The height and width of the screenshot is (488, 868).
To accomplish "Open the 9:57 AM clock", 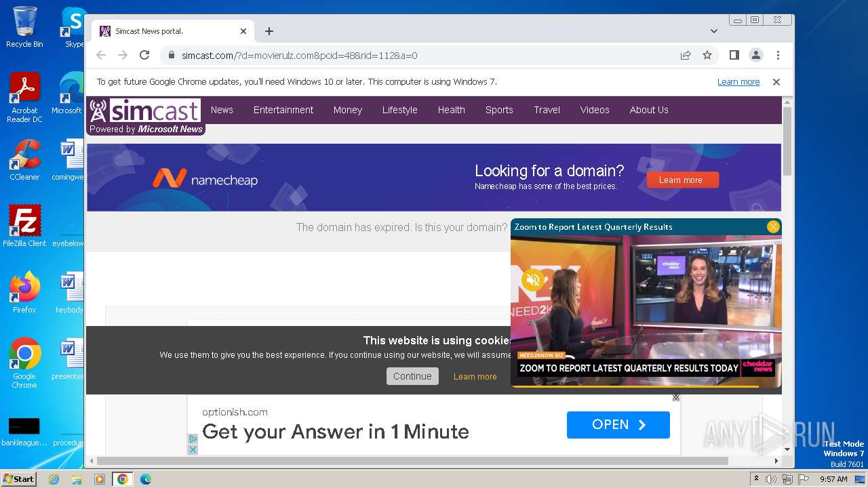I will (x=833, y=479).
